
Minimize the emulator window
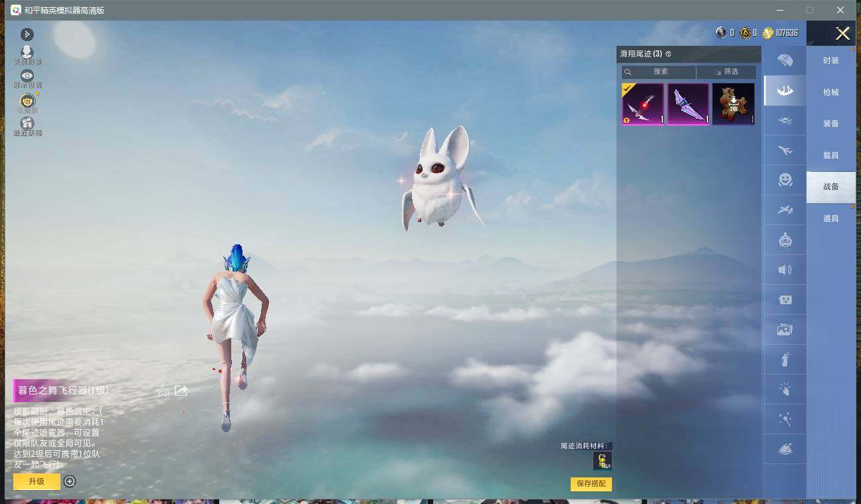click(x=779, y=10)
